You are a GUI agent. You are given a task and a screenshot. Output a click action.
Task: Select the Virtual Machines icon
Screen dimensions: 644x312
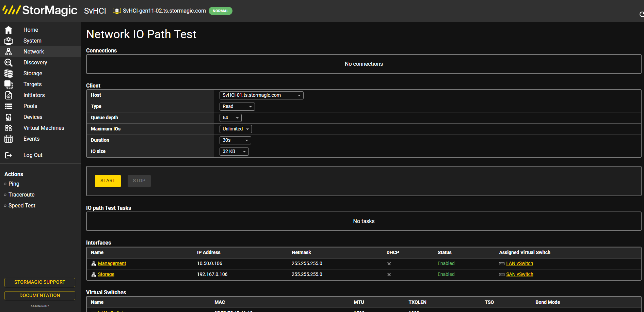point(9,128)
